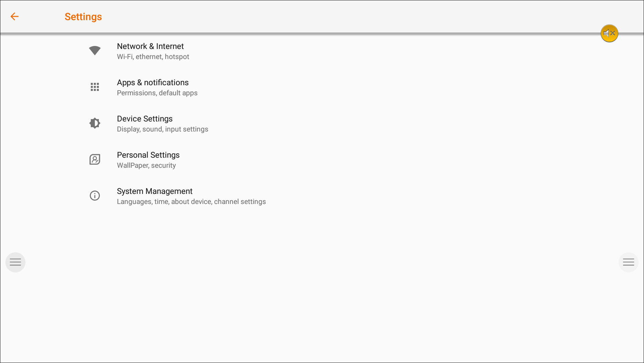Open Apps & notifications
The width and height of the screenshot is (644, 363).
152,83
